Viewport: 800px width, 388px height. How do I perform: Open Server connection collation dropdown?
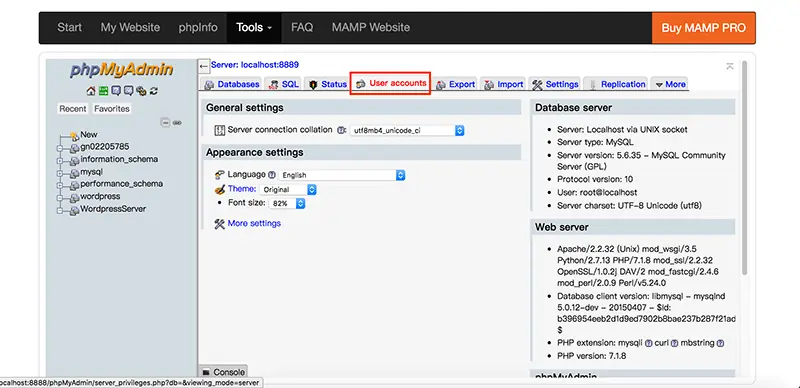pos(407,131)
